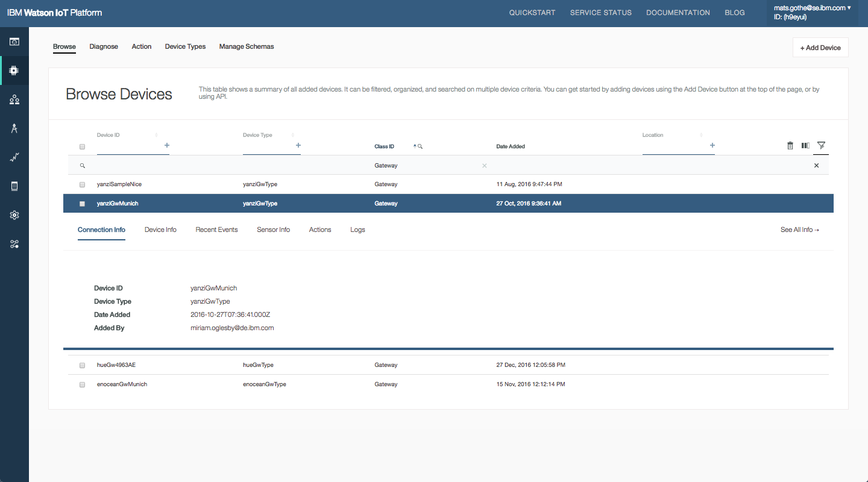Click the 27 Dec, 2016 12:05:58 PM date
The image size is (868, 482).
coord(530,365)
